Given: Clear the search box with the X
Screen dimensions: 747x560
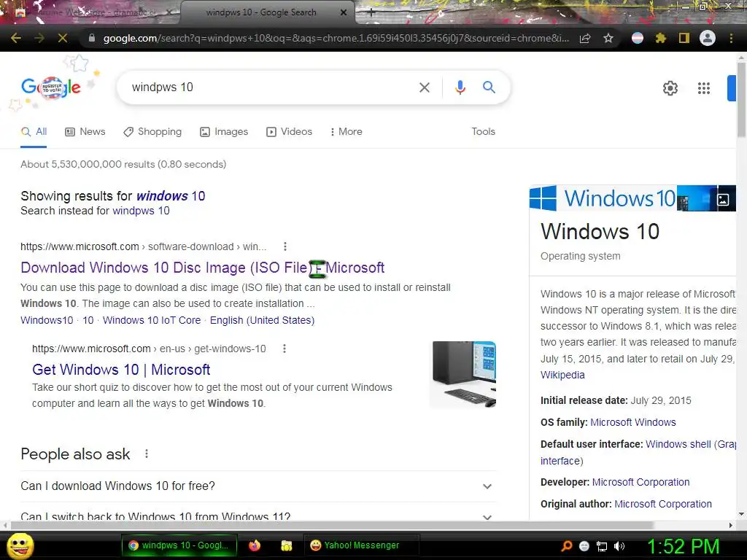Looking at the screenshot, I should pos(425,87).
